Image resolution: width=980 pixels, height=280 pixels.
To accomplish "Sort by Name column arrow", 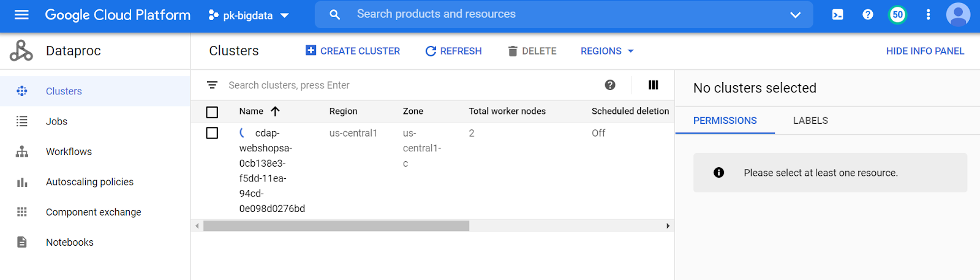I will 275,111.
